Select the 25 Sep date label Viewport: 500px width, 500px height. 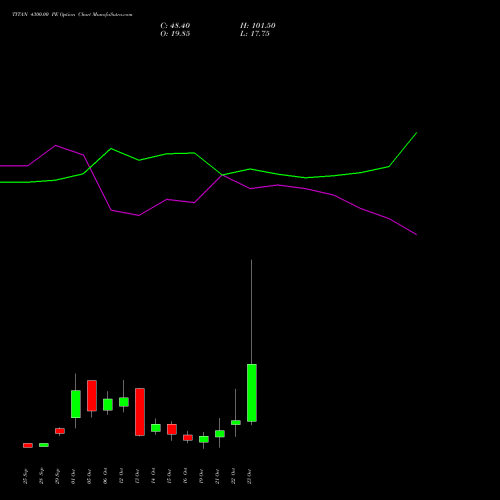[25, 476]
